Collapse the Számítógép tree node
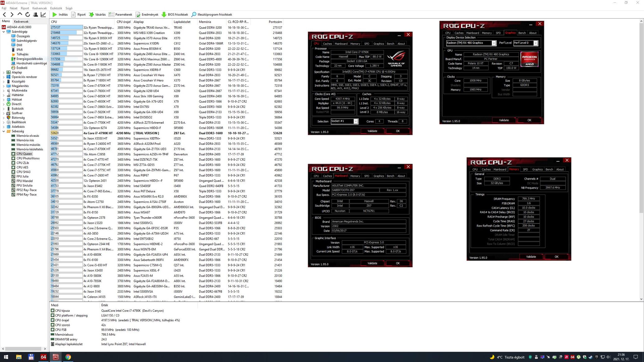644x362 pixels. tap(3, 32)
